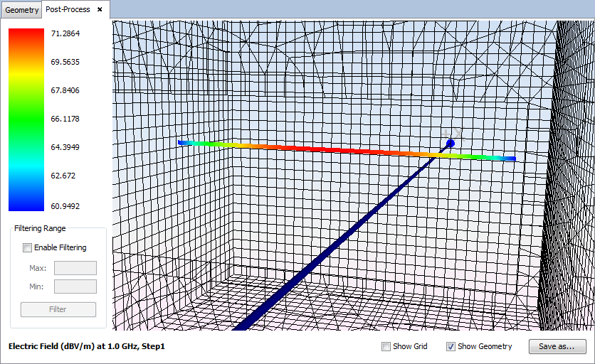Image resolution: width=595 pixels, height=364 pixels.
Task: Close the Post-Process tab
Action: pos(100,10)
